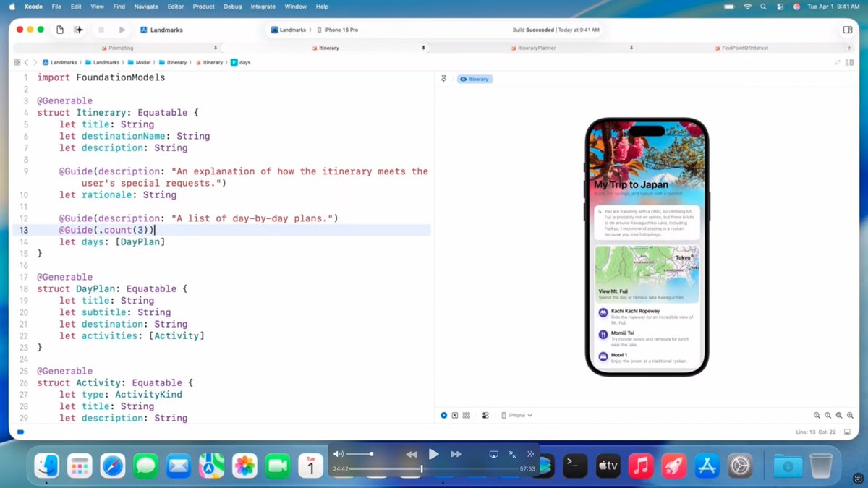Click the editor refresh arrows icon
The width and height of the screenshot is (868, 488).
click(x=839, y=63)
